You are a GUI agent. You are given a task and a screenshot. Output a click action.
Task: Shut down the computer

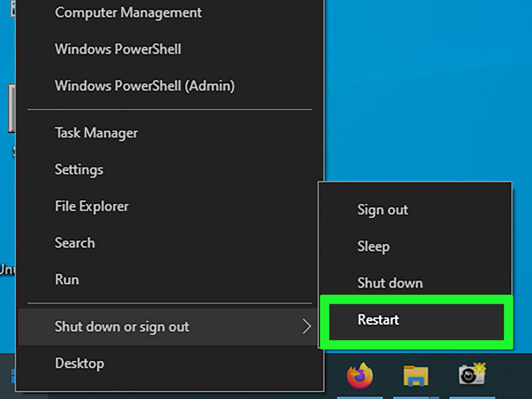(390, 283)
